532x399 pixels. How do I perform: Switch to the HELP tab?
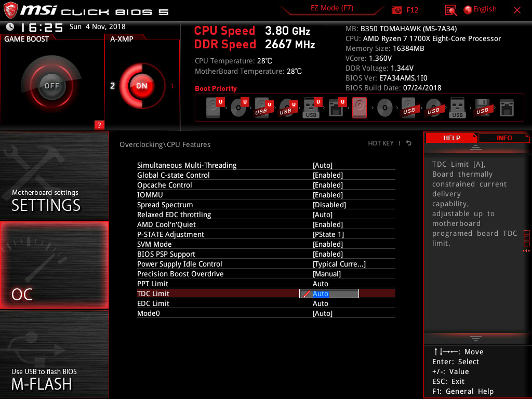coord(451,138)
